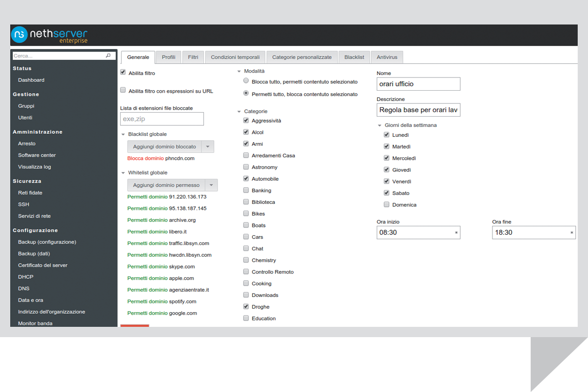
Task: Open the Categorie personalizzate tab
Action: (x=302, y=57)
